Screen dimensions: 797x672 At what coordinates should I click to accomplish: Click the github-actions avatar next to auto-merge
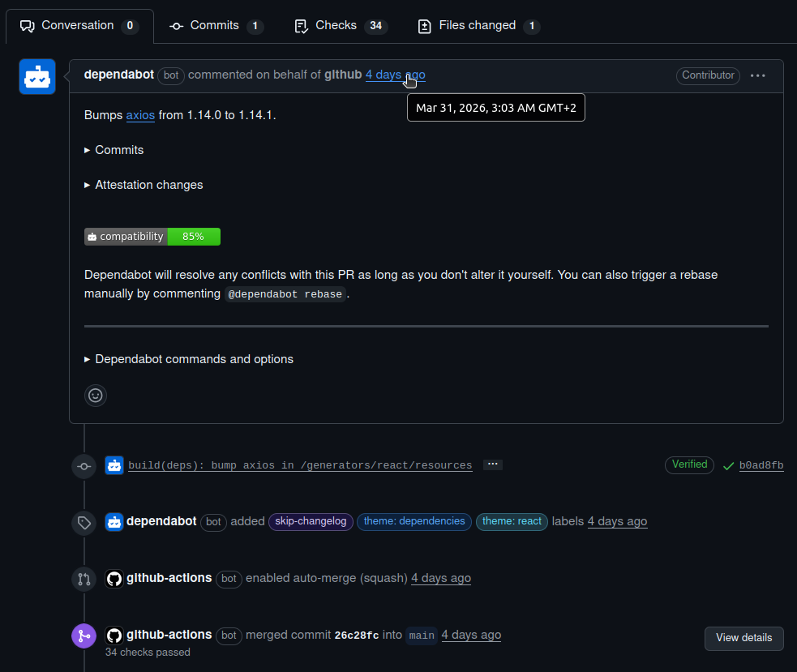click(114, 579)
